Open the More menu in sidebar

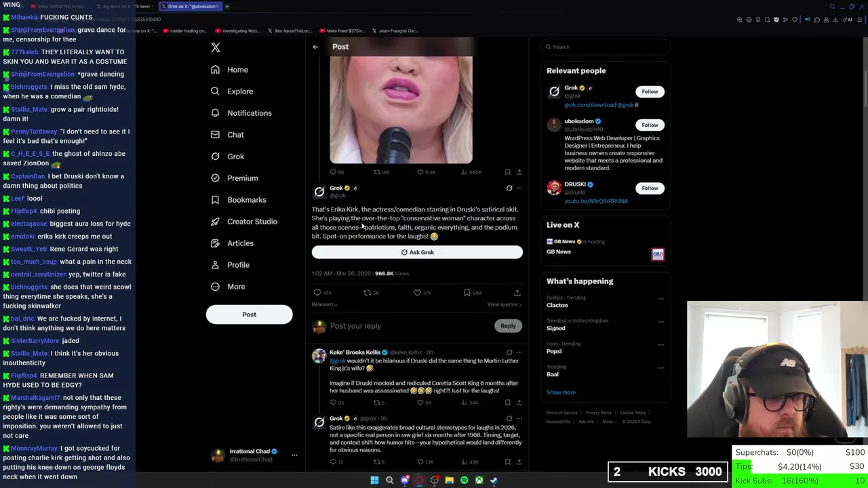click(x=228, y=287)
